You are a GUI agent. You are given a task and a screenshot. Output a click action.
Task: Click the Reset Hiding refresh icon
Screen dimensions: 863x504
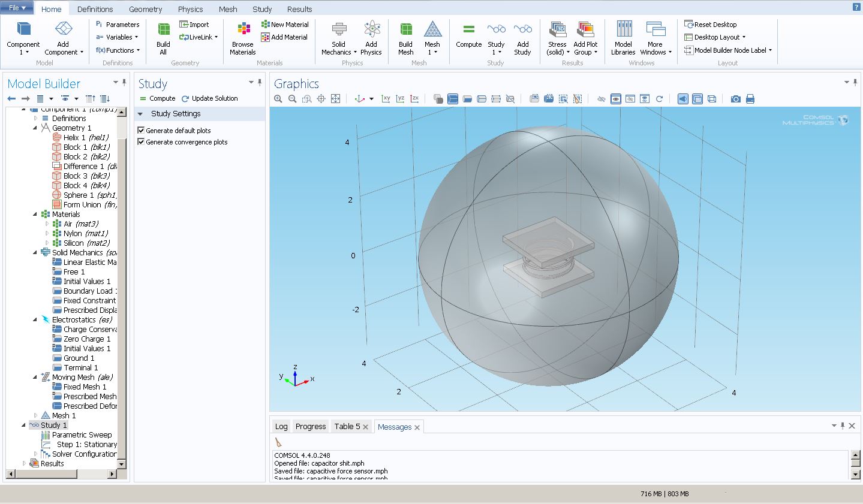(x=659, y=99)
